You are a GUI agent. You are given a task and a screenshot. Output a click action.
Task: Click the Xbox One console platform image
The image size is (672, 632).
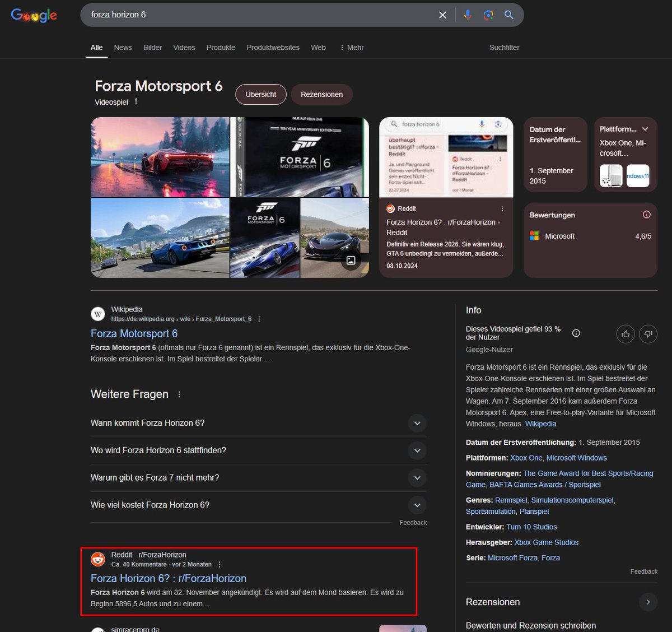pyautogui.click(x=611, y=175)
